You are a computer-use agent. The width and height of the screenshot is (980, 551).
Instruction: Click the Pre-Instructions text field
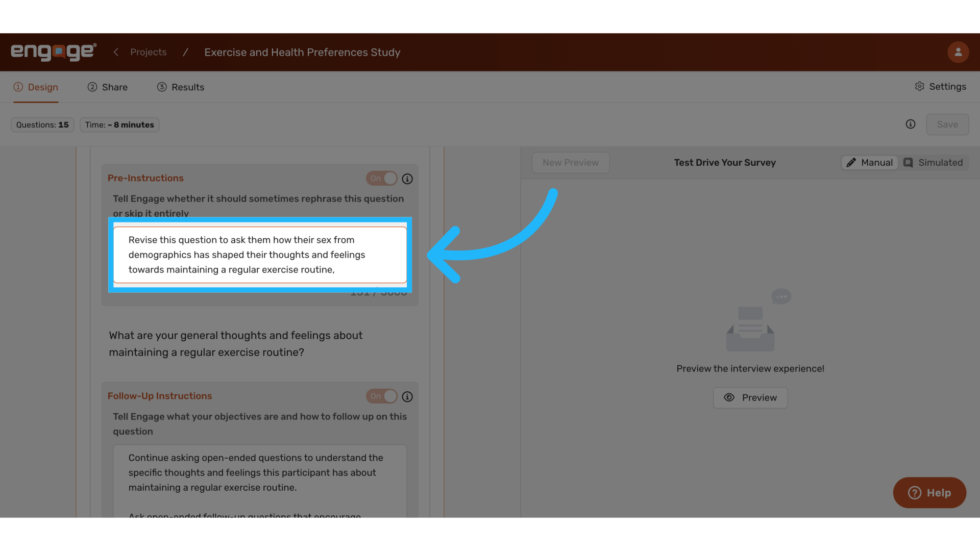pyautogui.click(x=260, y=255)
